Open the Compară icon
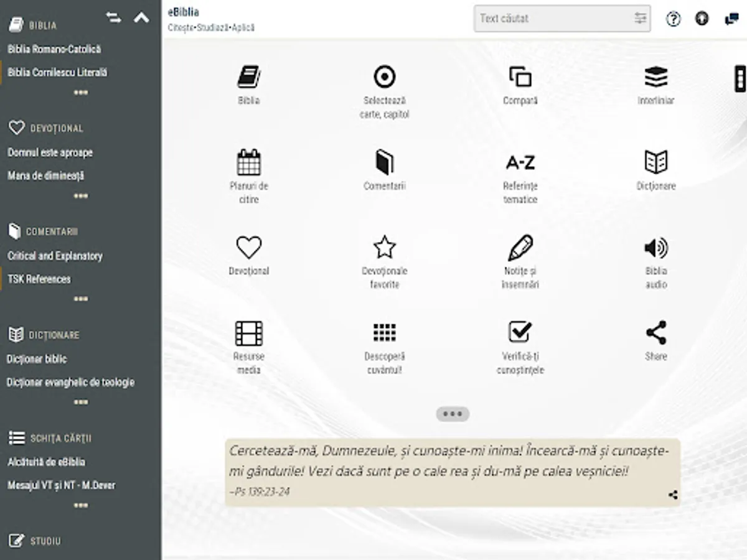 (x=520, y=77)
